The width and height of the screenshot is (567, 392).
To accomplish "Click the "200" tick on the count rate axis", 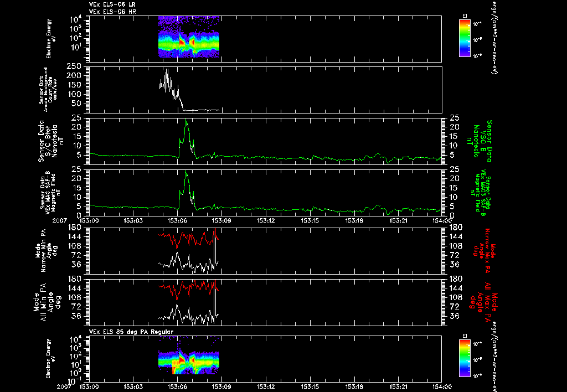I will tap(74, 76).
